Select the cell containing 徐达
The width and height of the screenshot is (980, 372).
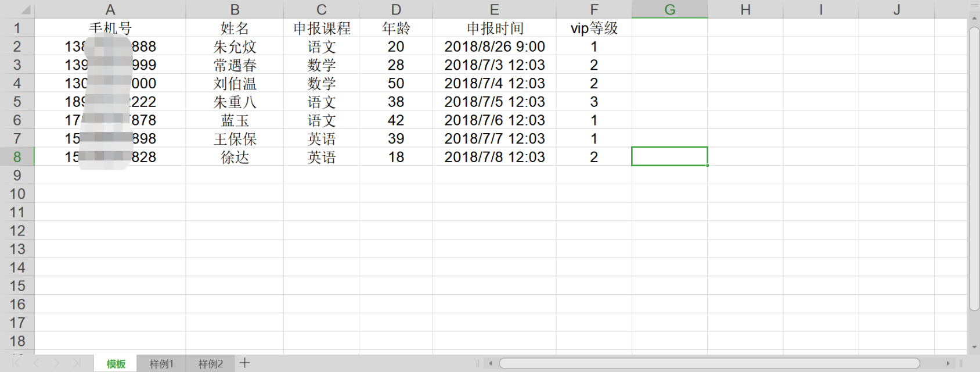tap(235, 157)
